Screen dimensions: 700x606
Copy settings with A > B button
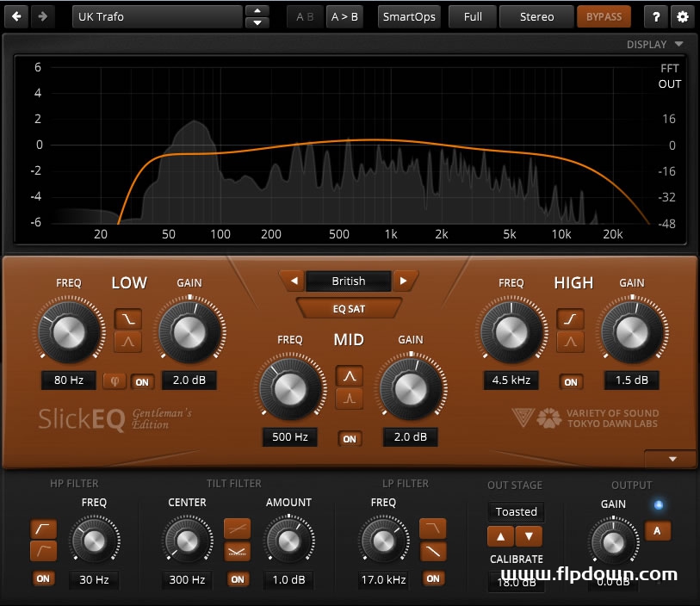[x=344, y=16]
